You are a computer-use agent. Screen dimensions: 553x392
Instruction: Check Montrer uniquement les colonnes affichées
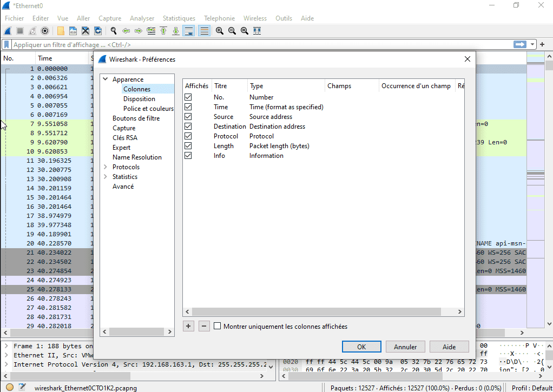pyautogui.click(x=218, y=326)
